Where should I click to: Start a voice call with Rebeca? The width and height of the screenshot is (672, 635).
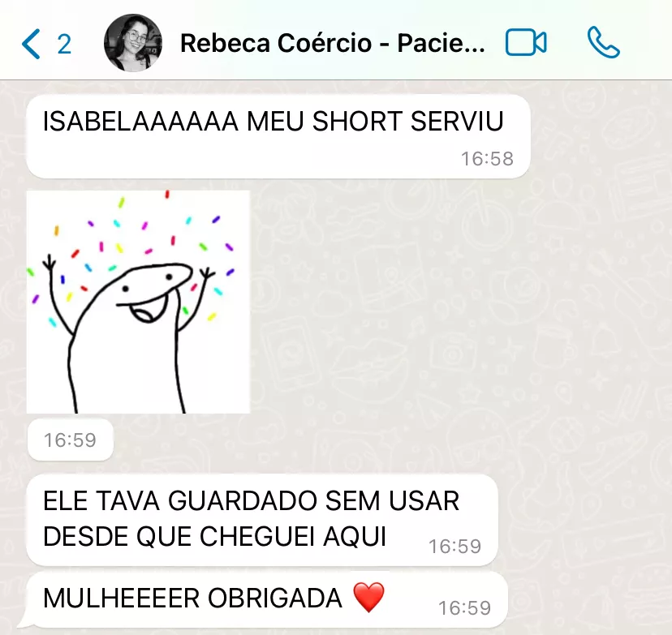click(604, 42)
